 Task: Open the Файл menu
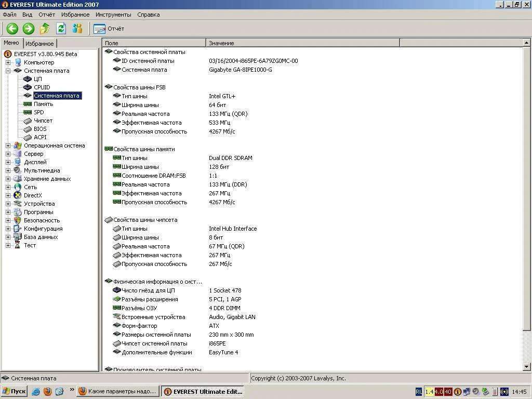tap(9, 15)
